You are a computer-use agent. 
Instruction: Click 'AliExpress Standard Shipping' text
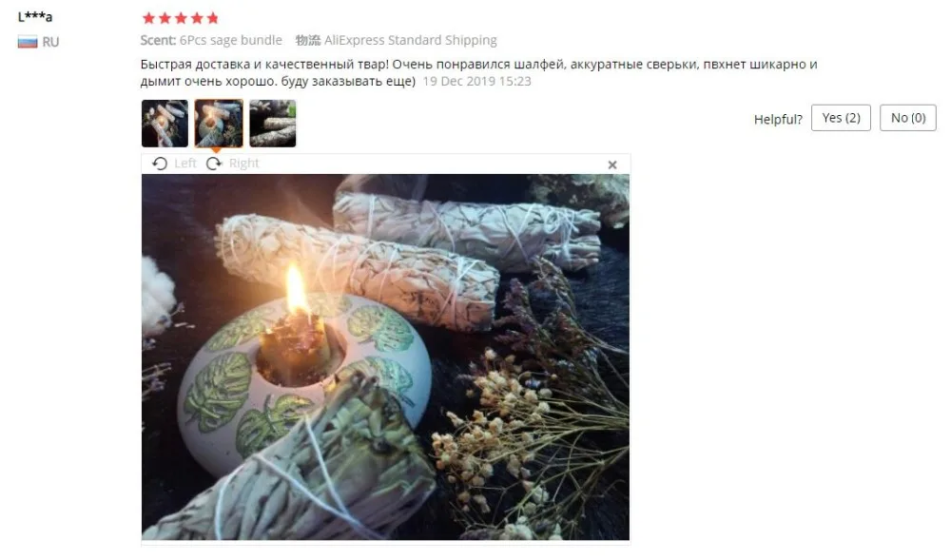(411, 40)
